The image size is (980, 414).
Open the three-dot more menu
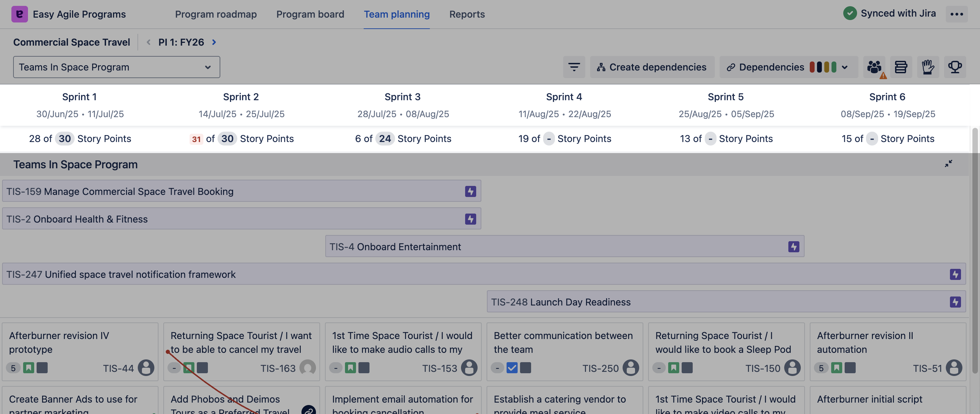pos(957,14)
